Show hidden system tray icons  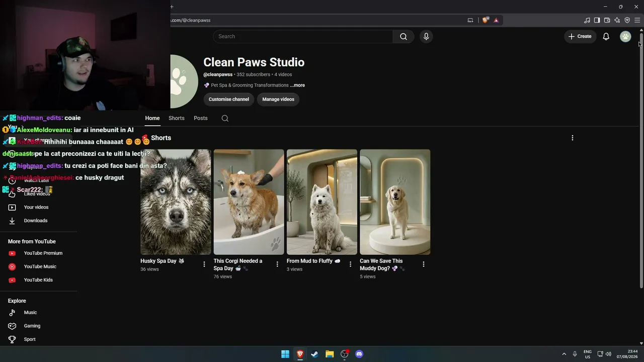tap(564, 354)
